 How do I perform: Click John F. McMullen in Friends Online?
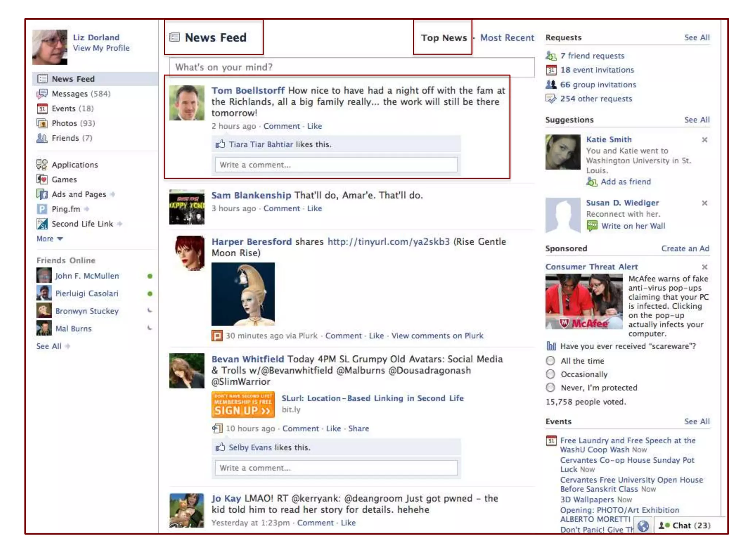(87, 276)
